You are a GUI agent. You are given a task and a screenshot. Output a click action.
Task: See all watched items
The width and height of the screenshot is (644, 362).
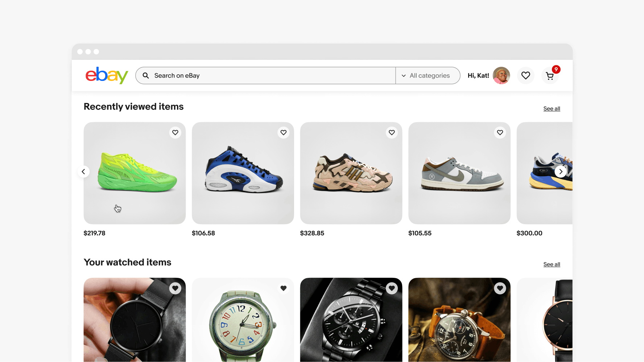[552, 264]
